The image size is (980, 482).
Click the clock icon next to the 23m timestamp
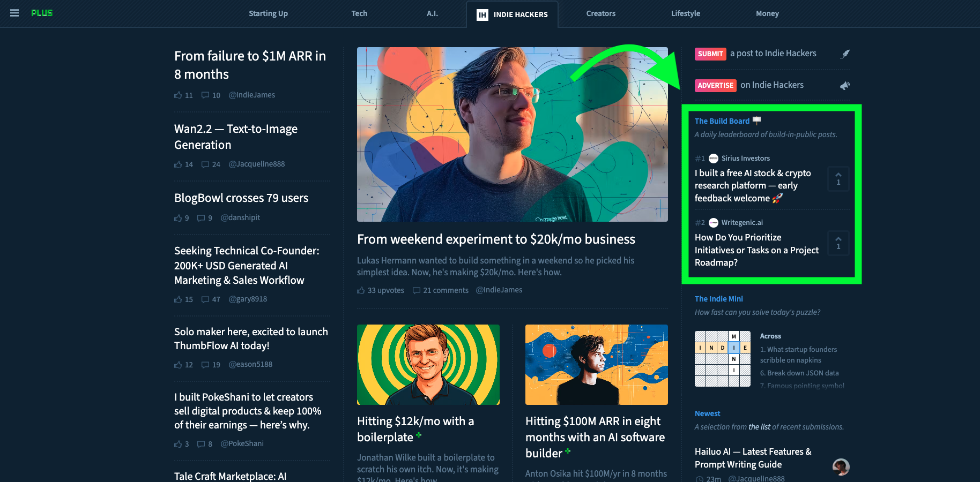[x=699, y=478]
